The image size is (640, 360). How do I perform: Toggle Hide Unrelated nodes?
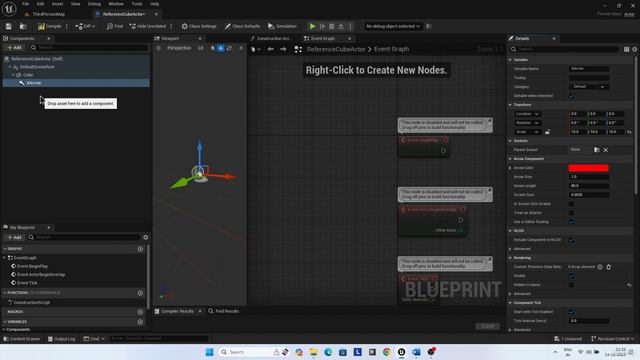click(148, 26)
